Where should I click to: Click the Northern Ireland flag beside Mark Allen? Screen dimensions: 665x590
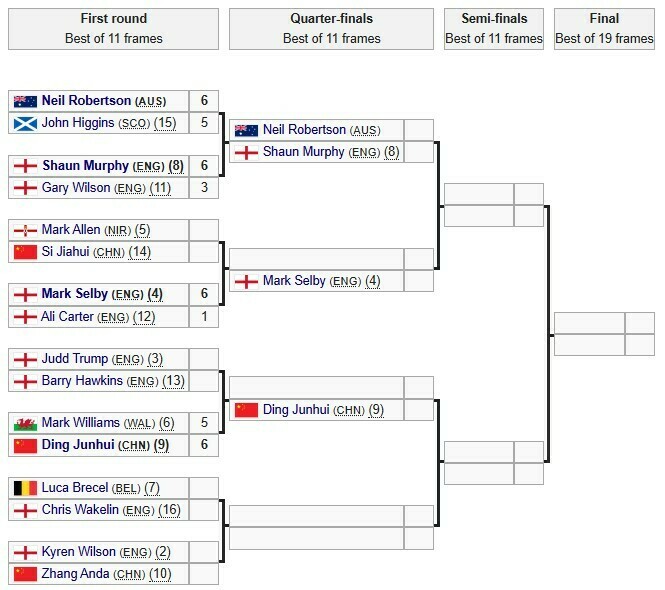pos(25,230)
